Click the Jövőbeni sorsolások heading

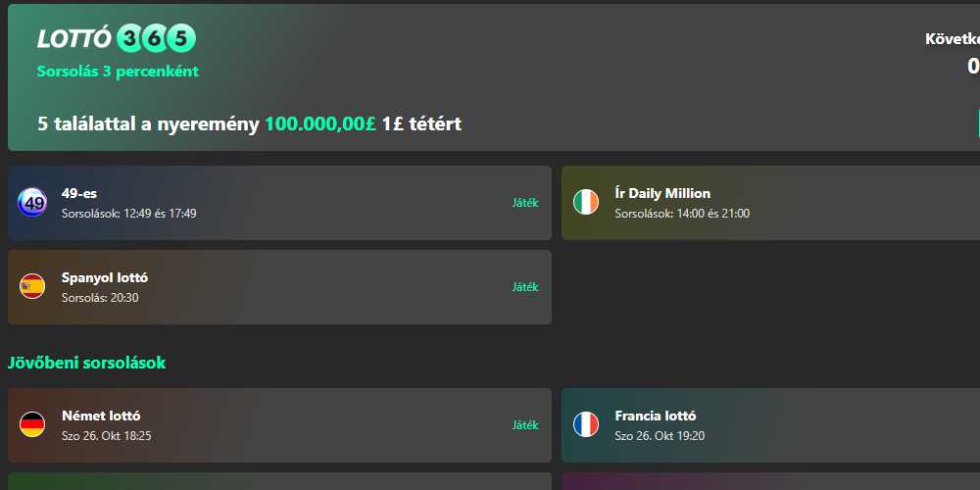coord(86,363)
